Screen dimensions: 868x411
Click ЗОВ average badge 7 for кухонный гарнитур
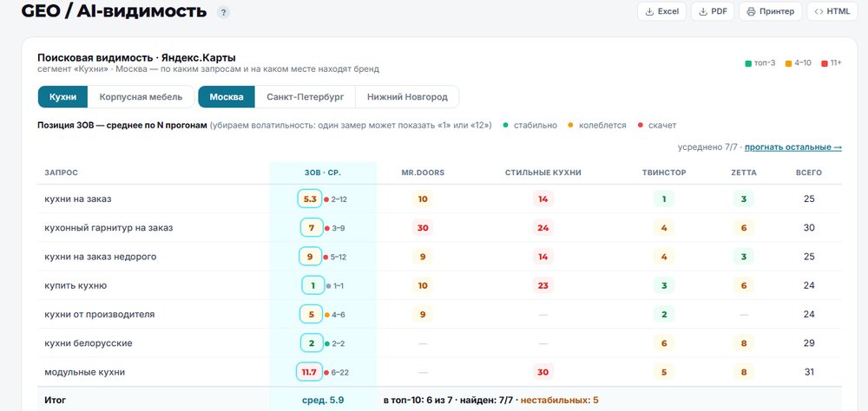312,227
